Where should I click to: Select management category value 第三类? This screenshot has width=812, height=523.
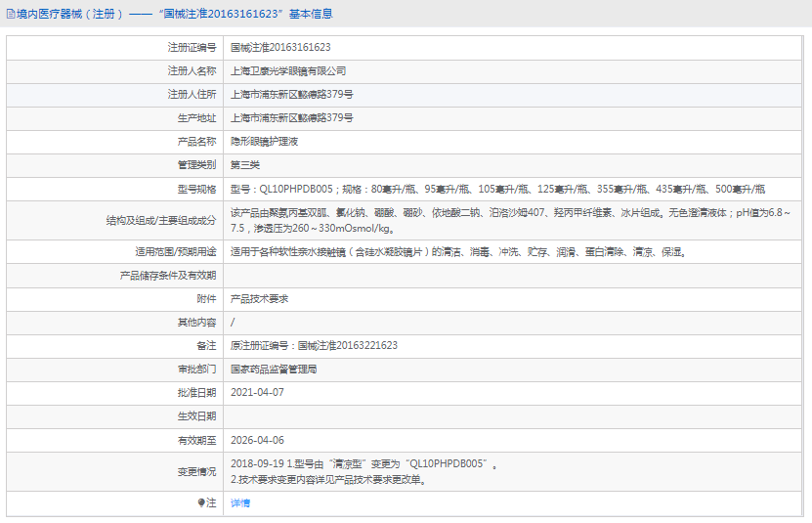point(245,165)
